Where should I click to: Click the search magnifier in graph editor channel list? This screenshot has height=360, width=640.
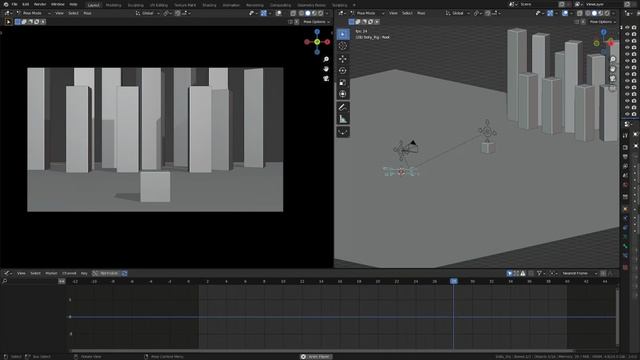point(5,281)
